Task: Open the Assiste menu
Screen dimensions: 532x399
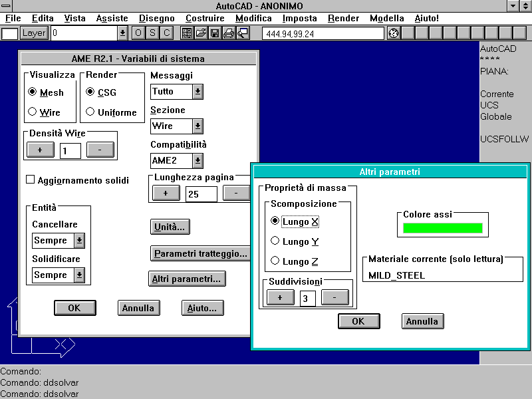Action: coord(112,19)
